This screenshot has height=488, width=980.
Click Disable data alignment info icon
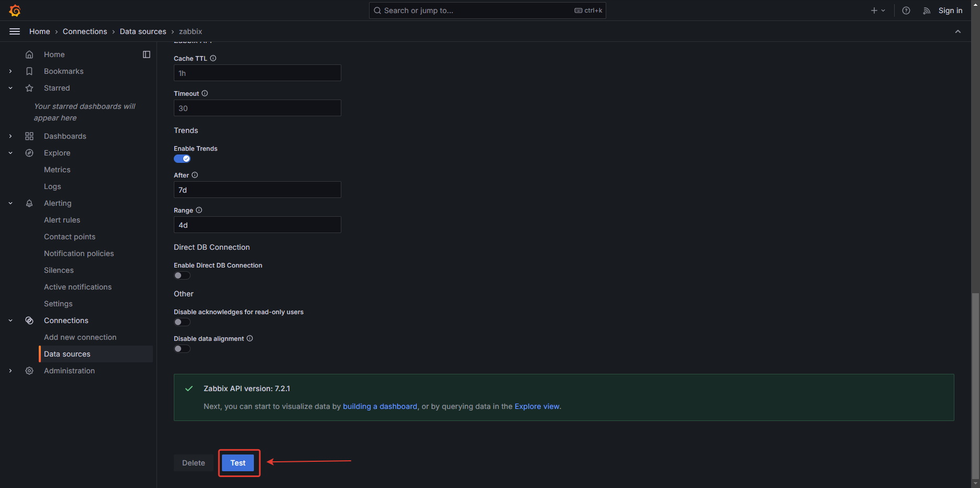tap(250, 338)
